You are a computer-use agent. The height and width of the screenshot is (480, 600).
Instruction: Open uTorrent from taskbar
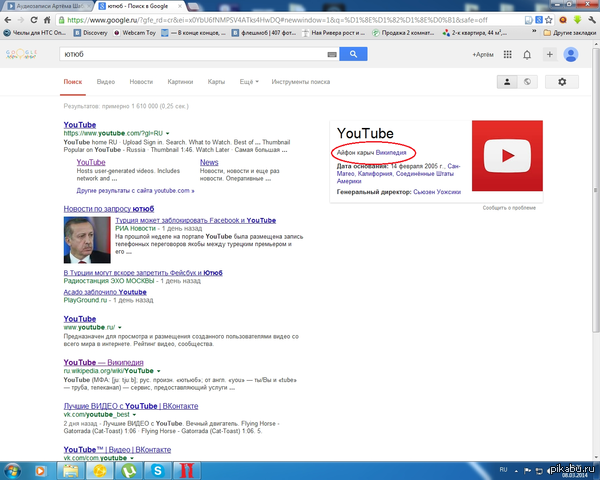point(129,471)
